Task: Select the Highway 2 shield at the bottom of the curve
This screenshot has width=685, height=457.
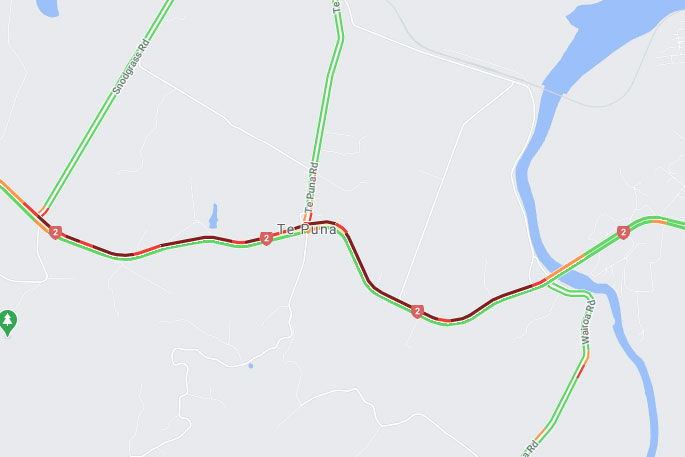Action: pos(417,312)
